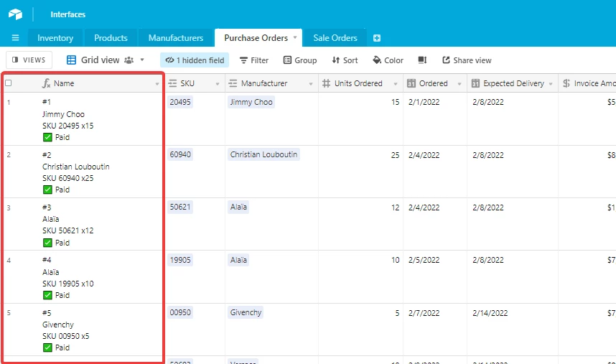Viewport: 616px width, 364px height.
Task: Select the Ordered date 2/1/2022 cell
Action: [x=435, y=118]
